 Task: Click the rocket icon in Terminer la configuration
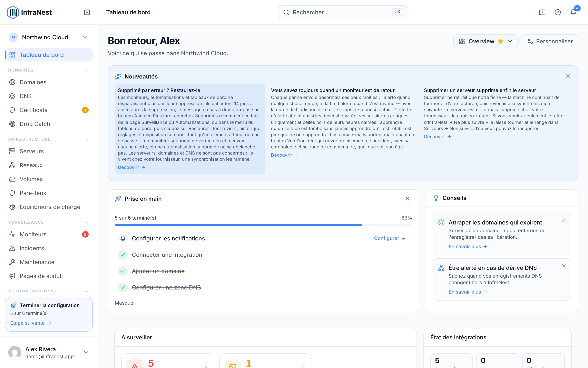pyautogui.click(x=14, y=305)
